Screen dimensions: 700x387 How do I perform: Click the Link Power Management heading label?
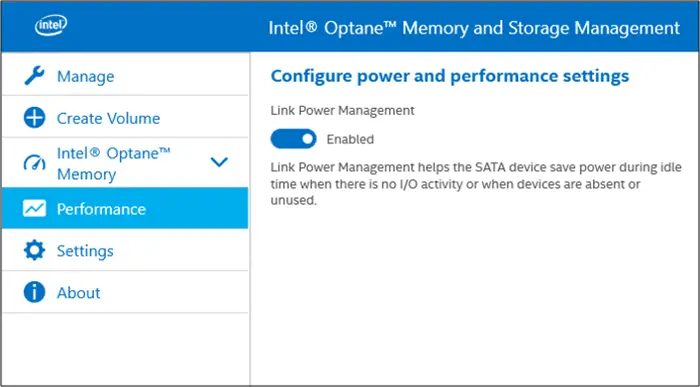pos(342,110)
